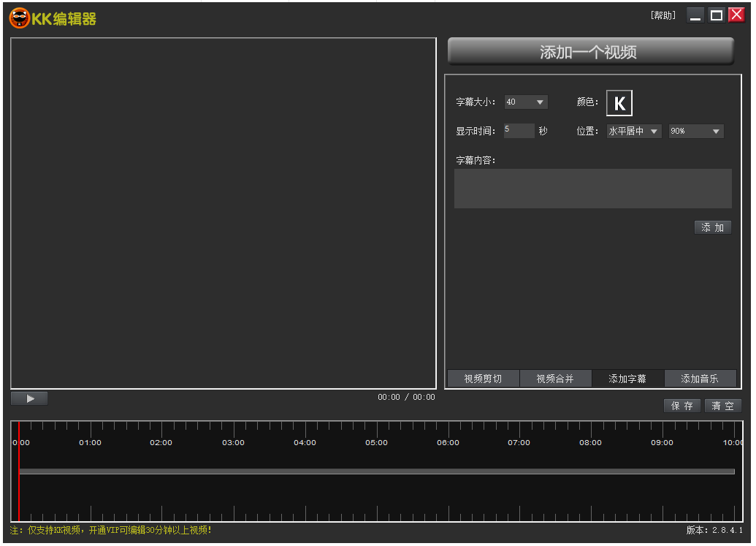Click the 05:00 mark on the timeline

tap(376, 442)
